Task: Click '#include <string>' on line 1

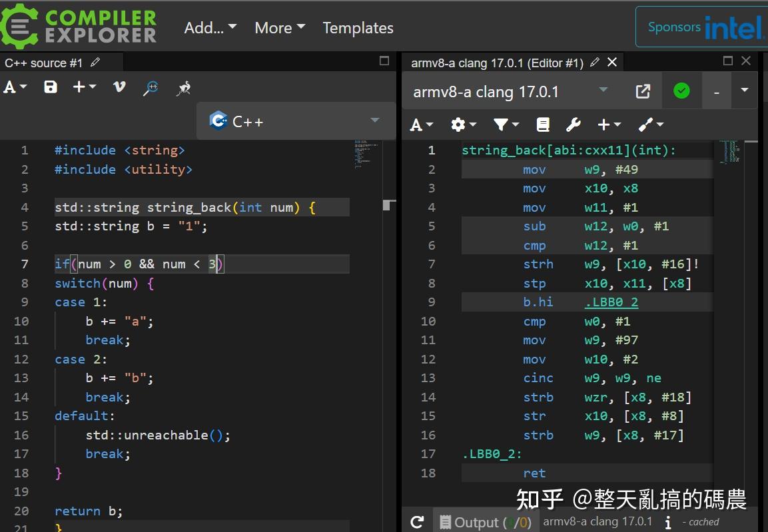Action: pyautogui.click(x=119, y=150)
